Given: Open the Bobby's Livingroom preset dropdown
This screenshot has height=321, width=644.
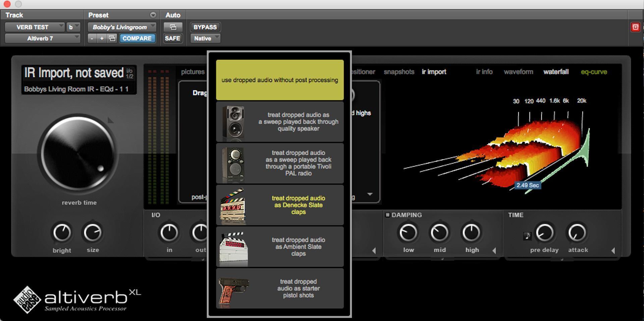Looking at the screenshot, I should (121, 27).
